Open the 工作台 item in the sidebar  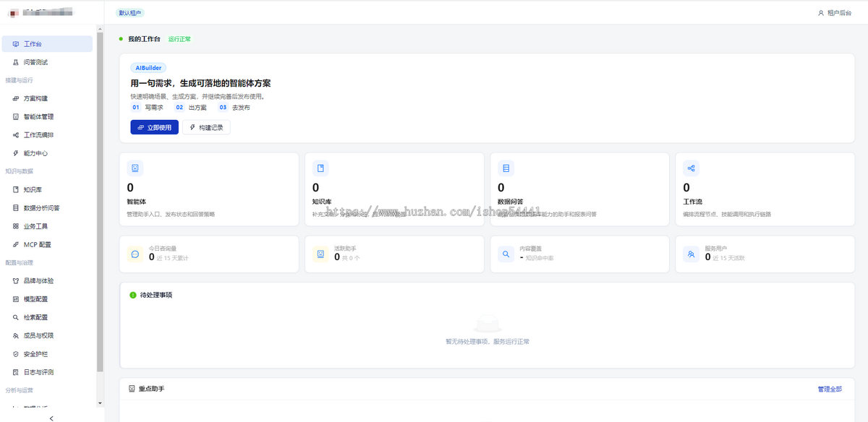(47, 44)
